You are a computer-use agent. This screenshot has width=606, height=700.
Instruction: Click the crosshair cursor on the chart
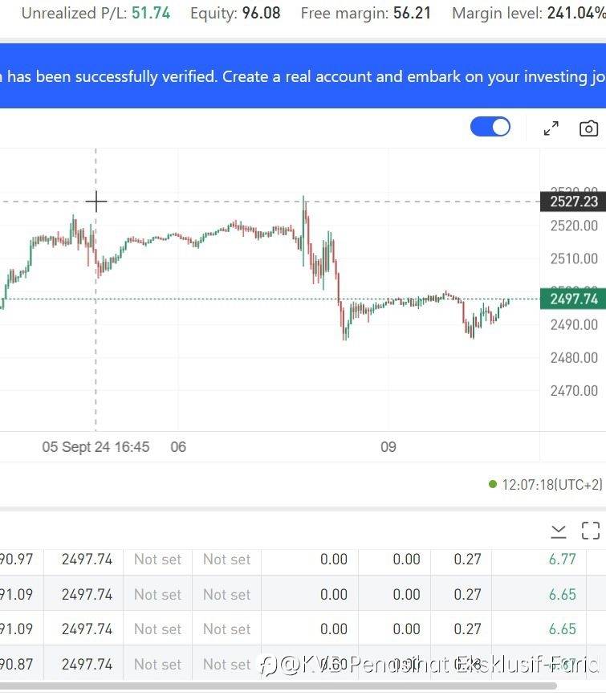tap(96, 201)
